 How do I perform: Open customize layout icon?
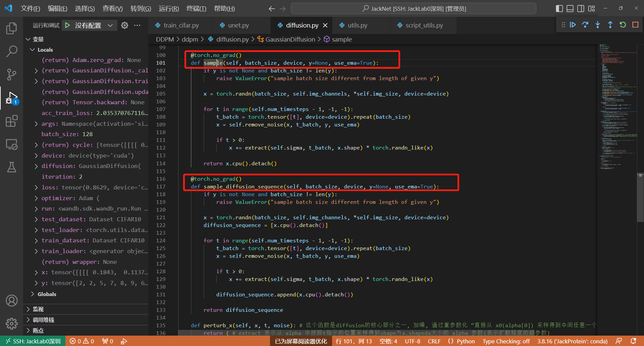pyautogui.click(x=592, y=8)
